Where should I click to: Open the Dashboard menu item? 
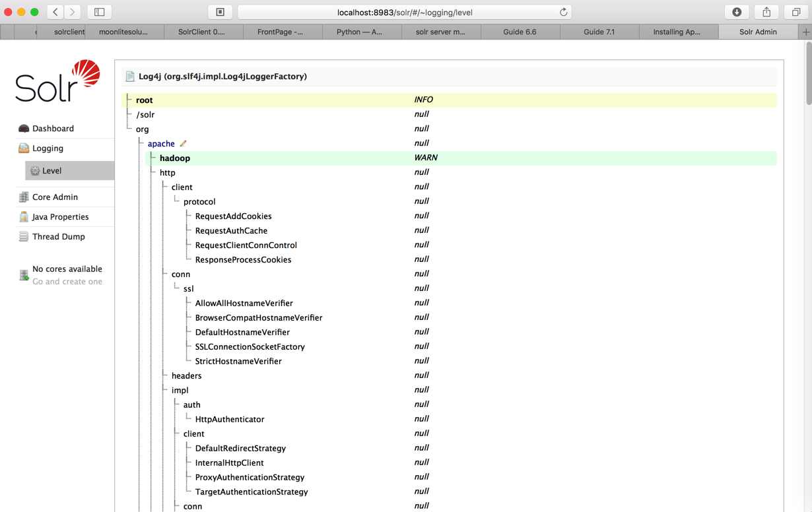coord(53,129)
